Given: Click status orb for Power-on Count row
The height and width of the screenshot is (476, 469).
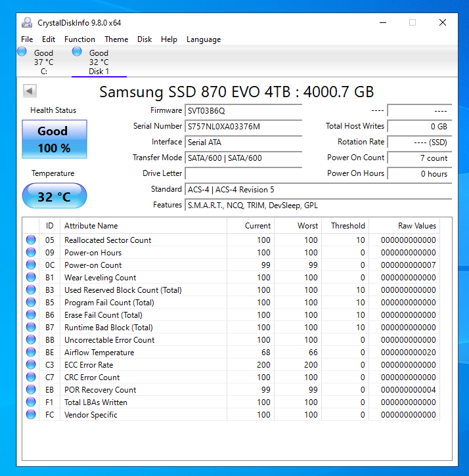Looking at the screenshot, I should point(31,265).
